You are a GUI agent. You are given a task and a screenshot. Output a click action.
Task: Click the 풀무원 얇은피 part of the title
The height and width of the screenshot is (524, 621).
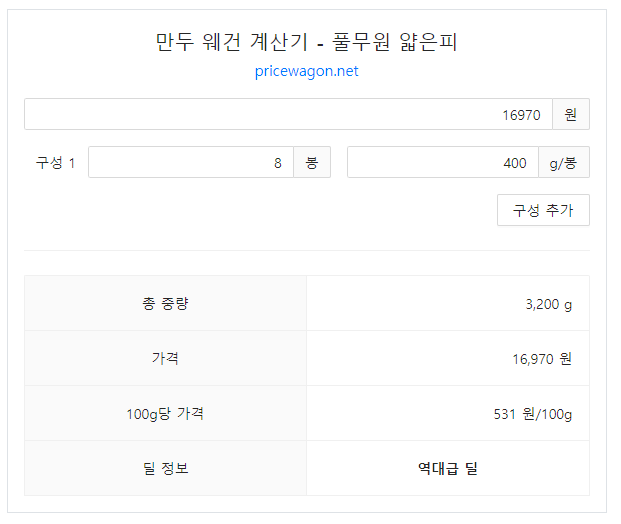coord(395,42)
